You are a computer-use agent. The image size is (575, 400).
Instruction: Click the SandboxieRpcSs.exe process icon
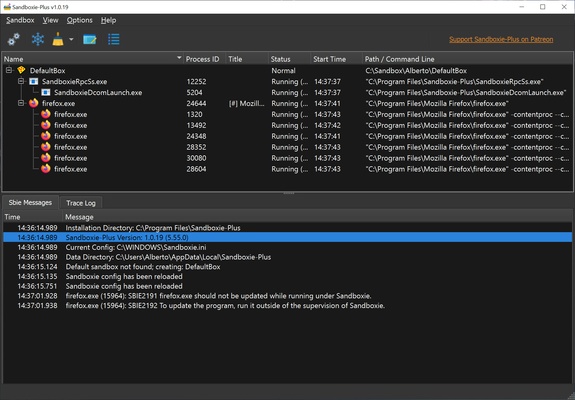point(33,81)
